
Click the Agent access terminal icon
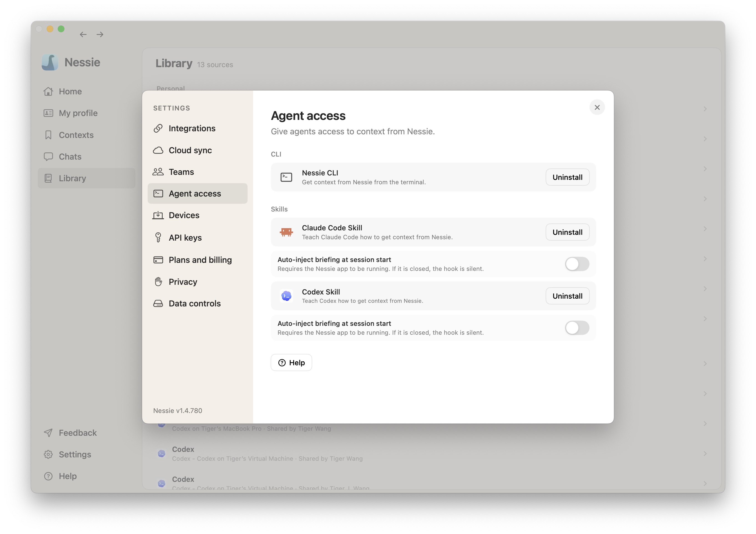[x=158, y=193]
